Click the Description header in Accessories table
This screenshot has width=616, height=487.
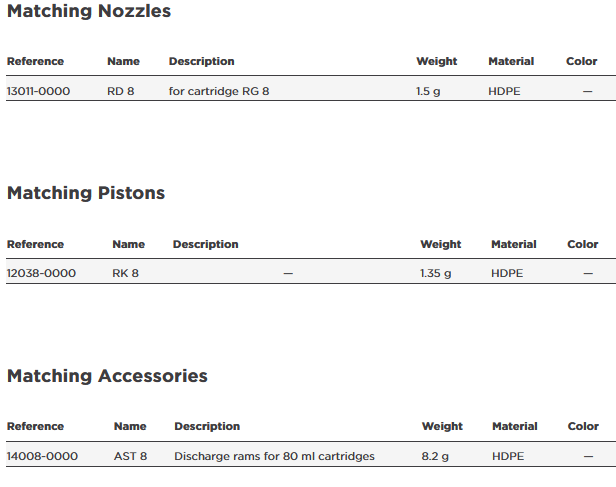coord(207,426)
